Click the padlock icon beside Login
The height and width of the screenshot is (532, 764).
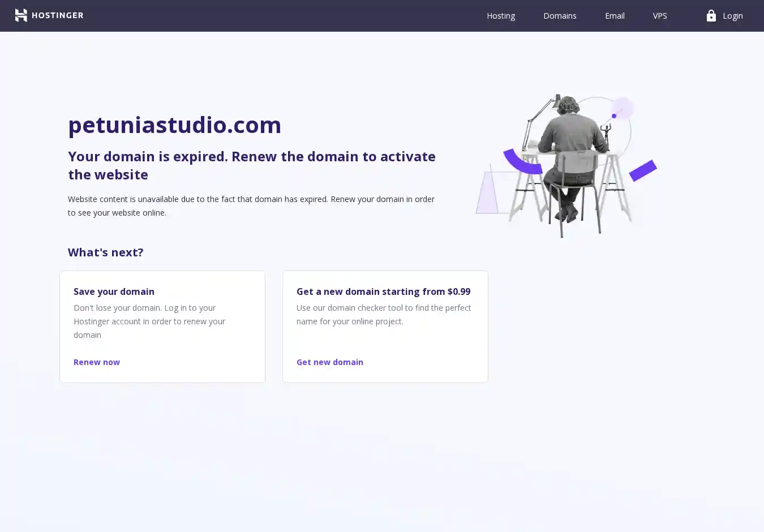pos(711,16)
